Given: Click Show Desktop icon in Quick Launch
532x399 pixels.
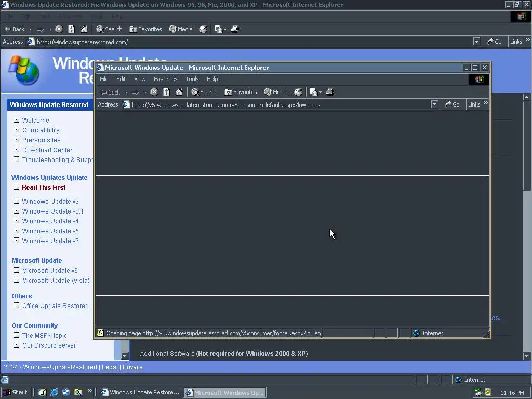Looking at the screenshot, I should (42, 392).
